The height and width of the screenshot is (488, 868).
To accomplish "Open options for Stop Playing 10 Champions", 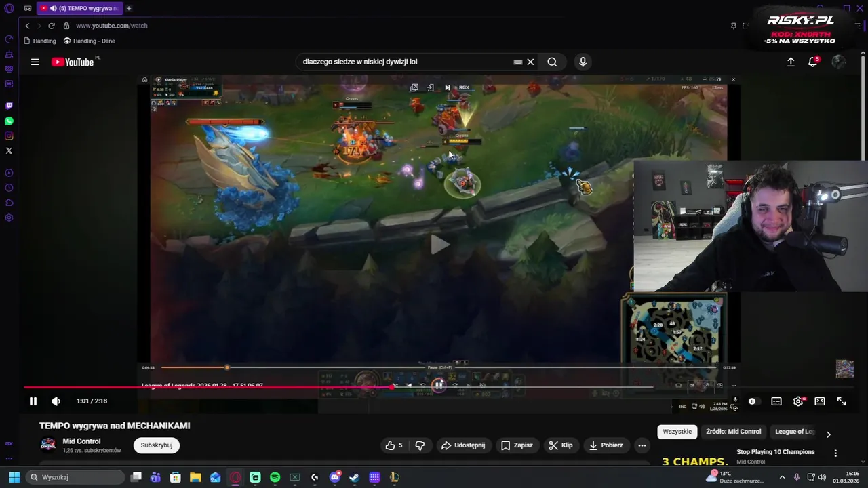I will tap(835, 453).
